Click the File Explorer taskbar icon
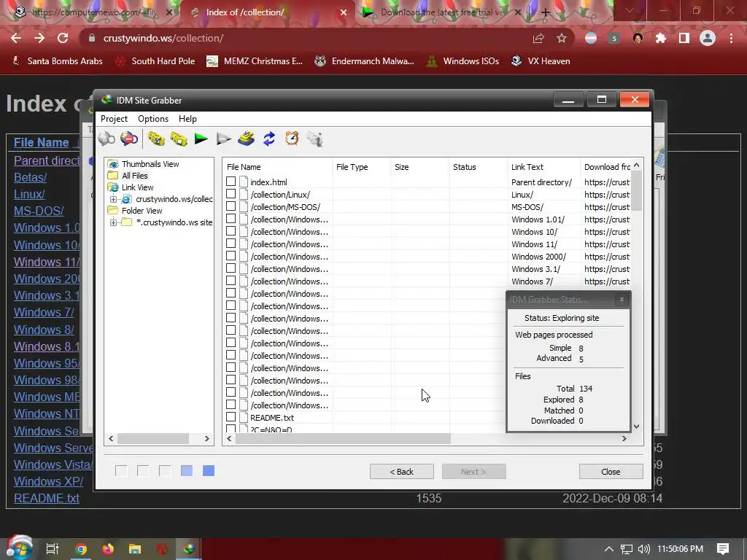The height and width of the screenshot is (560, 747). pos(135,549)
